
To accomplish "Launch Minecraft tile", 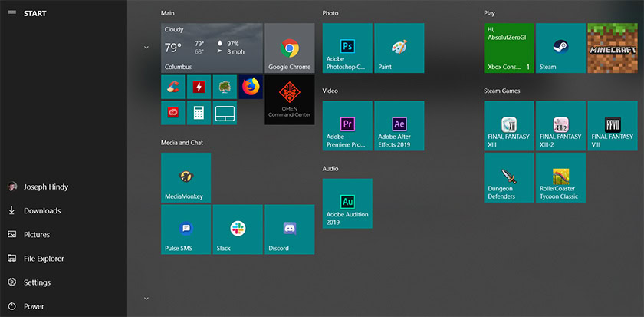I will click(x=613, y=48).
